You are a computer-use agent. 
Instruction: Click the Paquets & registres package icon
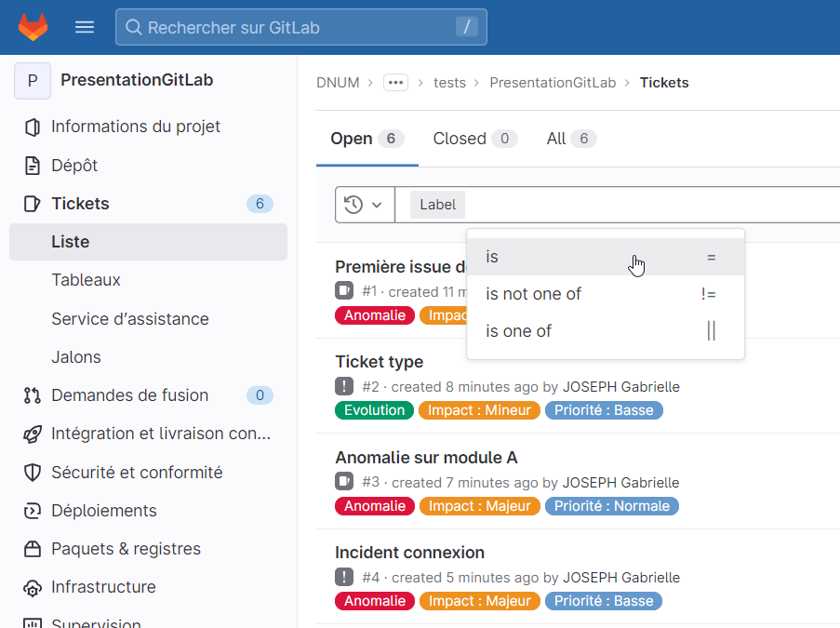pyautogui.click(x=33, y=549)
